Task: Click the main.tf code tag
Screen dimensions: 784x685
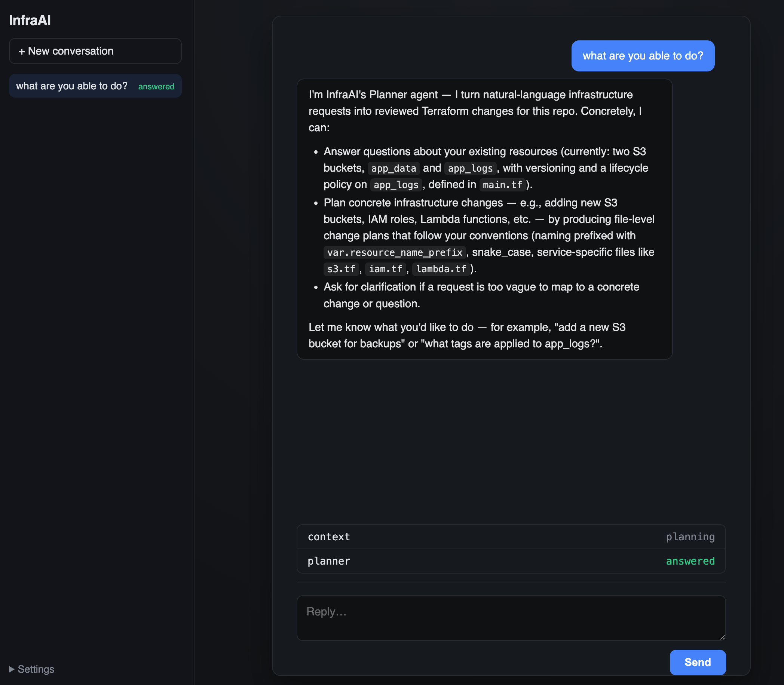Action: [x=502, y=185]
